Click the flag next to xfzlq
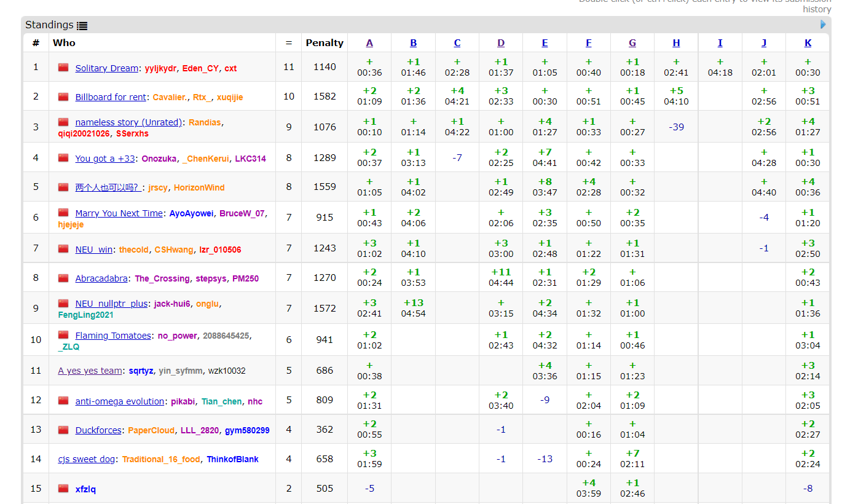Image resolution: width=842 pixels, height=504 pixels. click(63, 489)
